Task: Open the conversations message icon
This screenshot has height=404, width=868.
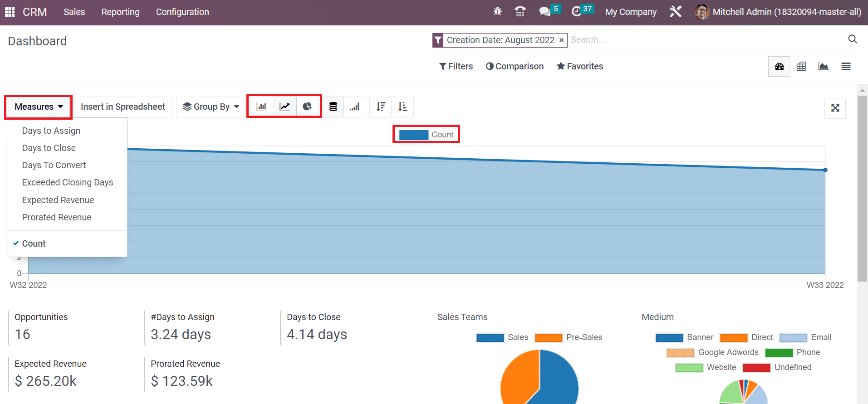Action: pos(544,12)
